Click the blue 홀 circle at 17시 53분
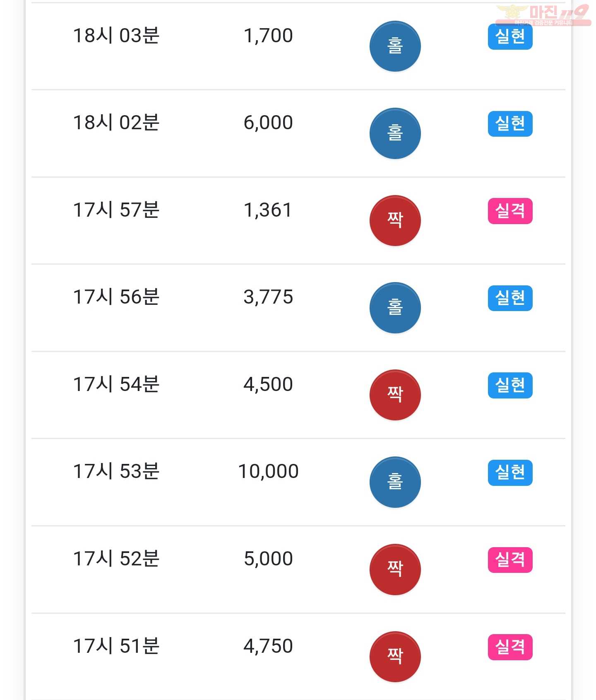 coord(395,482)
